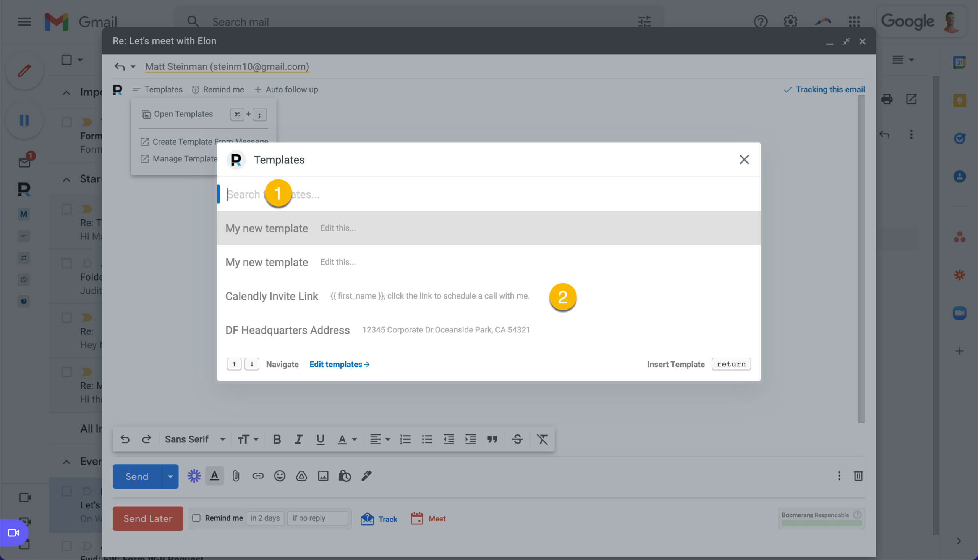Open text color dropdown
Viewport: 978px width, 560px height.
pyautogui.click(x=347, y=439)
